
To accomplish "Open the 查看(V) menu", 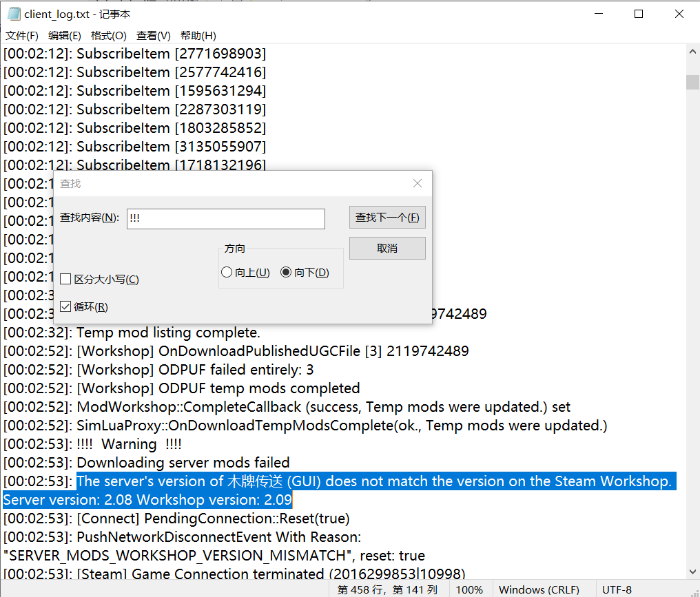I will (153, 36).
